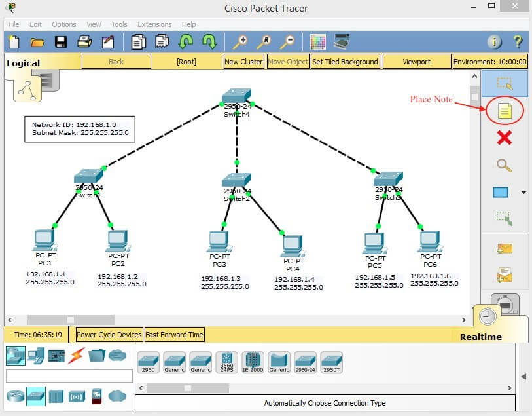Select the red X Delete tool

(505, 138)
